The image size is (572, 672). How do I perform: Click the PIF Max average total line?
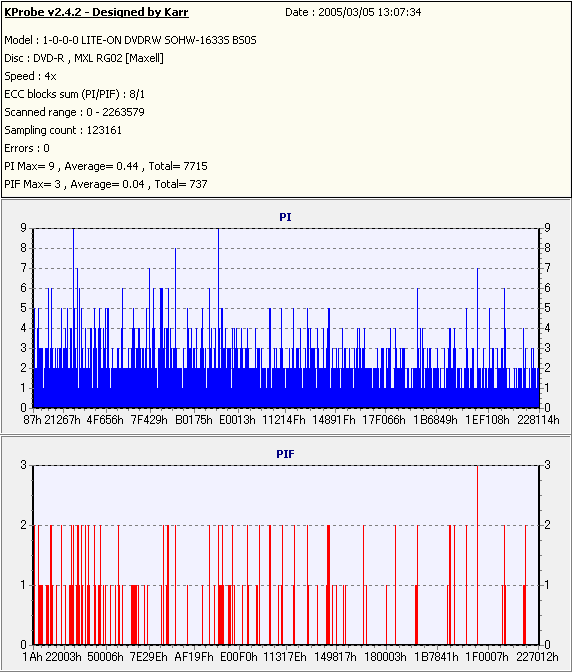(106, 184)
